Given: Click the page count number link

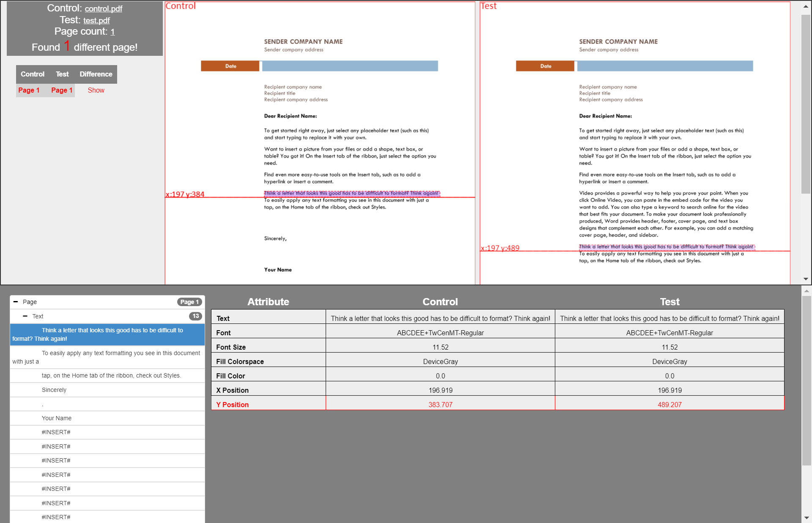Looking at the screenshot, I should pyautogui.click(x=112, y=32).
